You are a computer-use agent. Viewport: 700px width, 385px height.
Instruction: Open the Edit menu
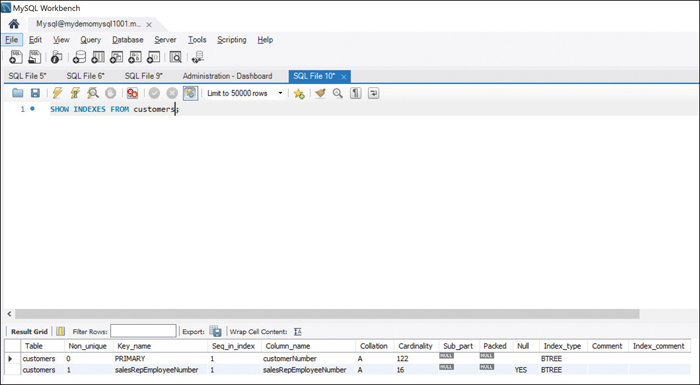(x=35, y=40)
